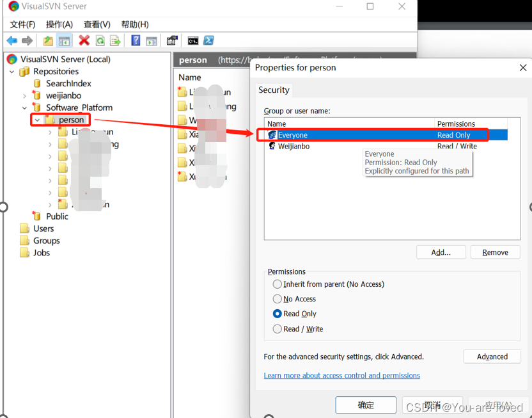This screenshot has height=418, width=532.
Task: Collapse the Software_Platform repository node
Action: click(x=24, y=108)
